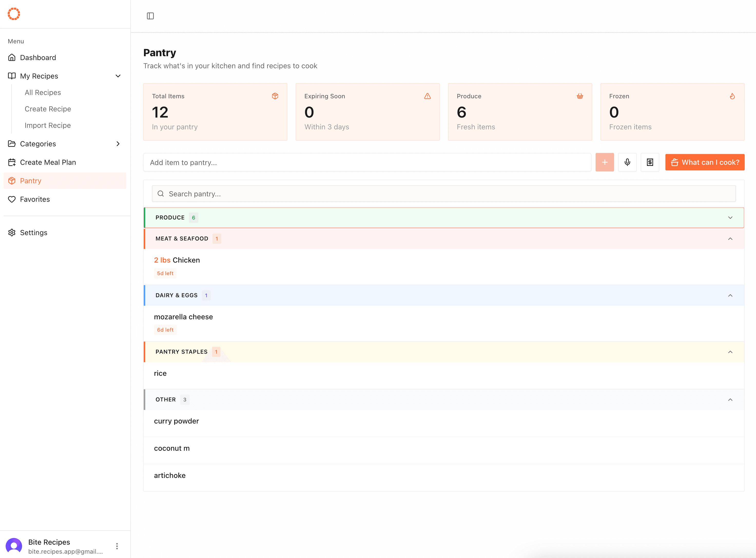Click the orange plus icon to add pantry item
Viewport: 756px width, 558px height.
[x=605, y=162]
